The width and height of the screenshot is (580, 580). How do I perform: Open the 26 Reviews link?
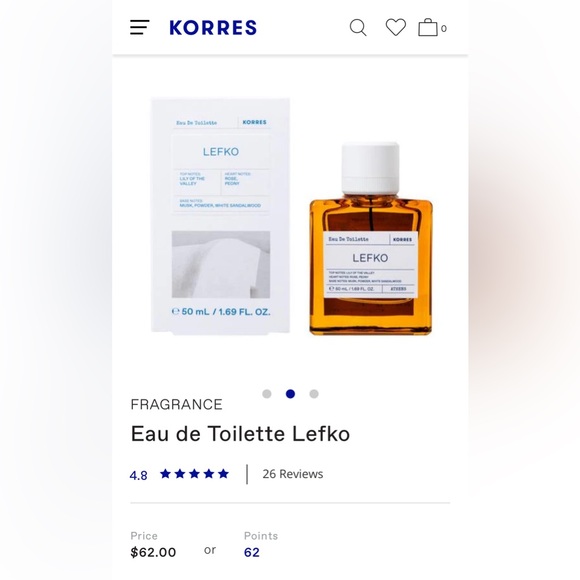293,474
